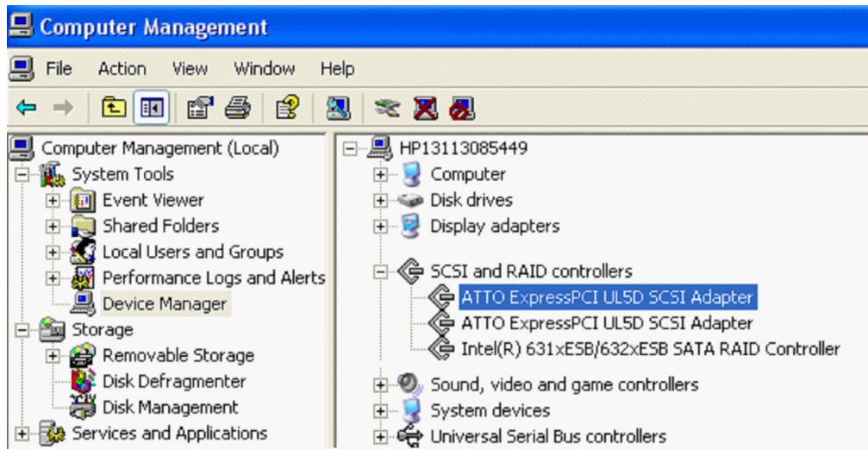This screenshot has height=449, width=868.
Task: Select the Storage tree item
Action: coord(103,329)
